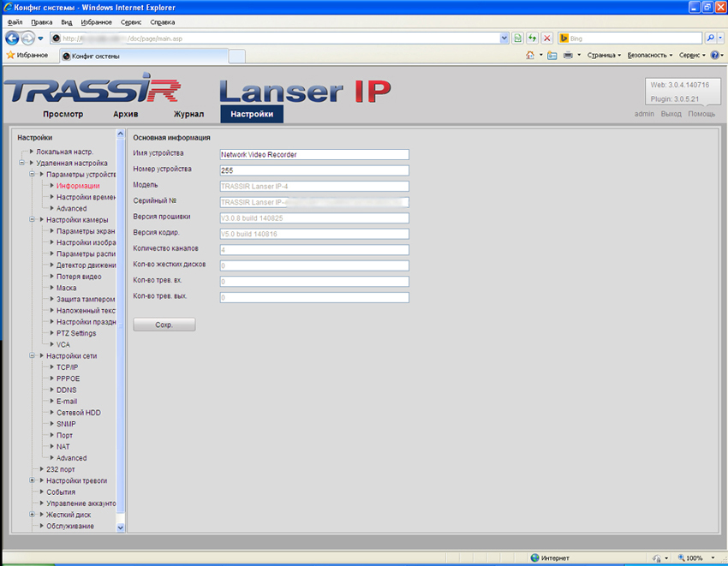Screen dimensions: 728x566
Task: Open PTZ Settings tree item
Action: pos(76,333)
